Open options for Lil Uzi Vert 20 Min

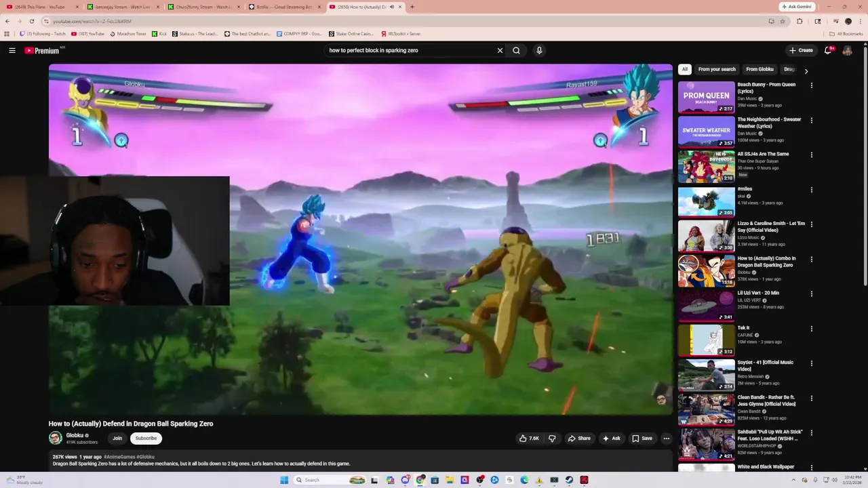click(811, 294)
